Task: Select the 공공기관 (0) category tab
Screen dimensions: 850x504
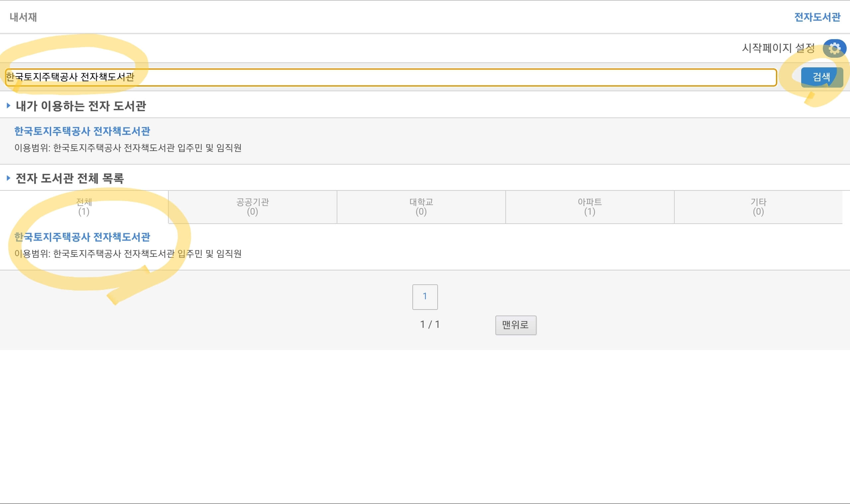Action: (x=253, y=207)
